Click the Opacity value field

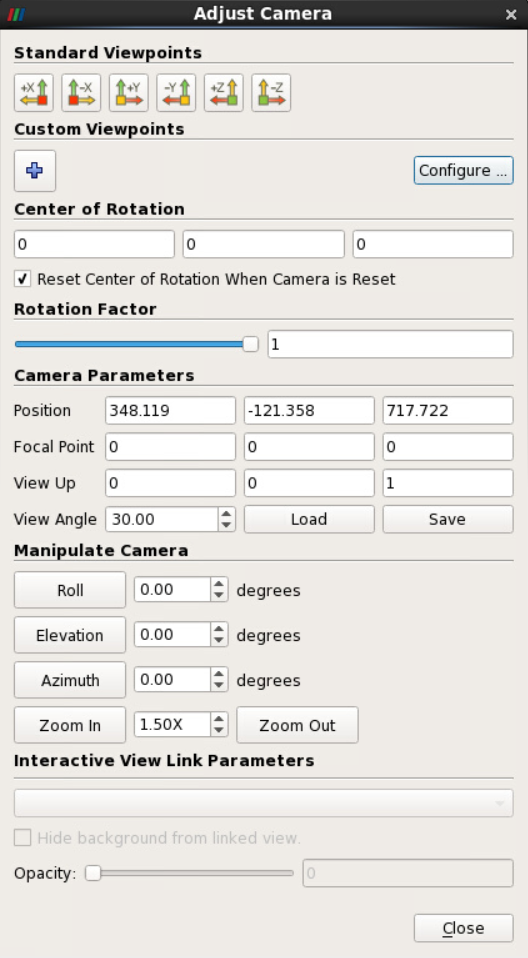(x=408, y=873)
